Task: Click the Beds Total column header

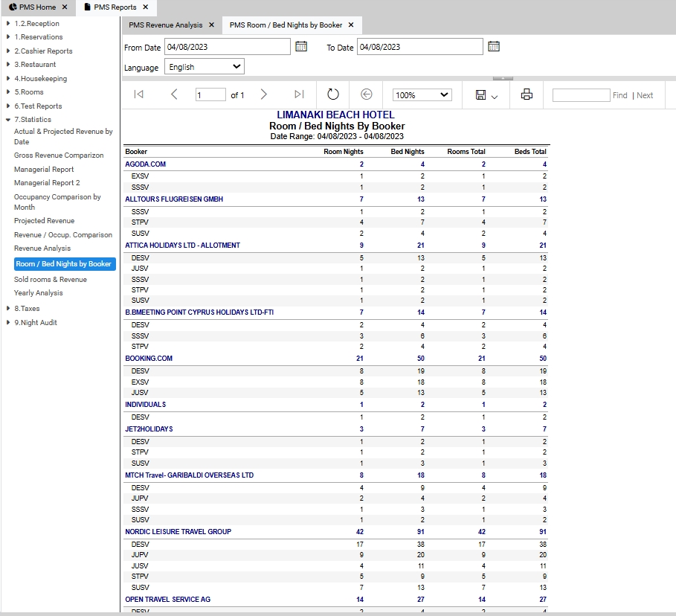Action: [x=530, y=152]
